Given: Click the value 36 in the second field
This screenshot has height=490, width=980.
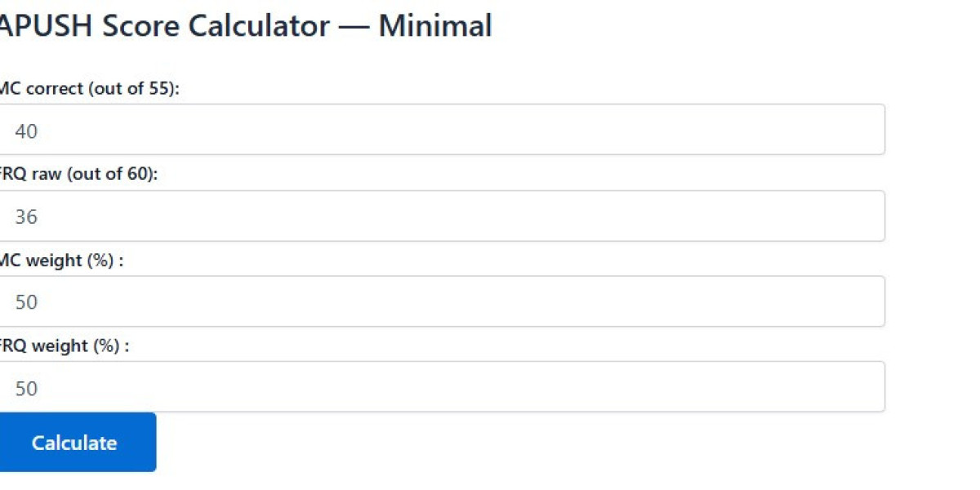Looking at the screenshot, I should [x=26, y=217].
